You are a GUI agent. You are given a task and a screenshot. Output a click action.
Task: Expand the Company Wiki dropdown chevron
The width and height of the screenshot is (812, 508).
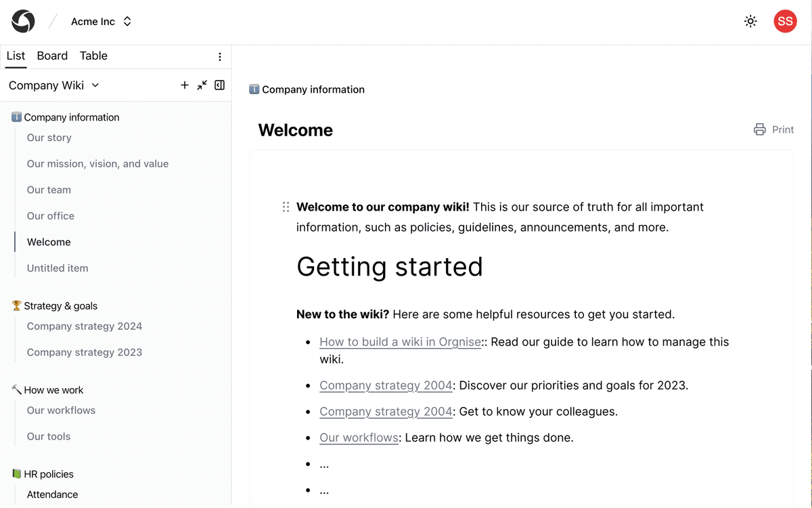click(95, 85)
